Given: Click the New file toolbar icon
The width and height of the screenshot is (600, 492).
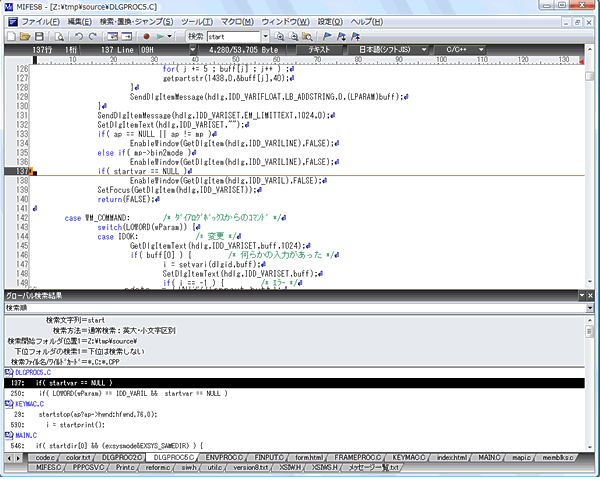Looking at the screenshot, I should click(x=11, y=36).
